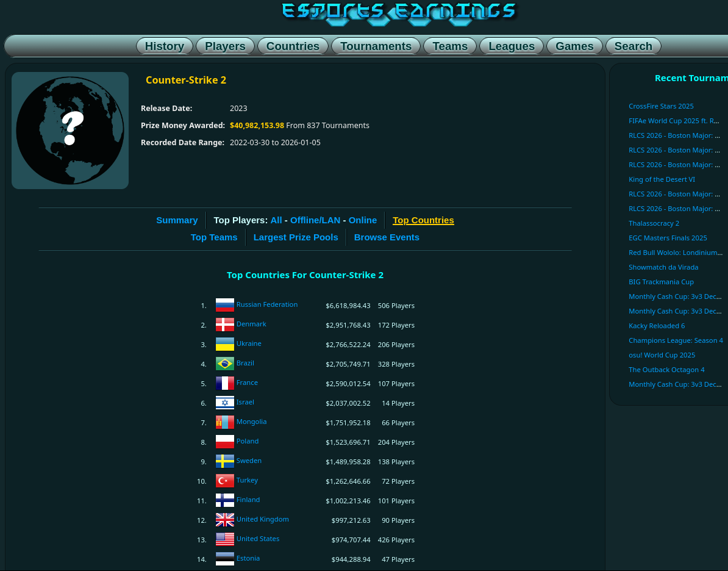Open the France country link
Screen dimensions: 728x571
click(x=247, y=382)
